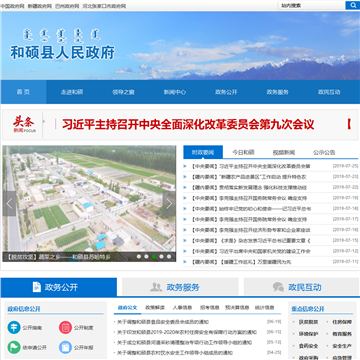Open 李克强 news item dated 2019-07-17
Image resolution: width=360 pixels, height=360 pixels.
(249, 219)
